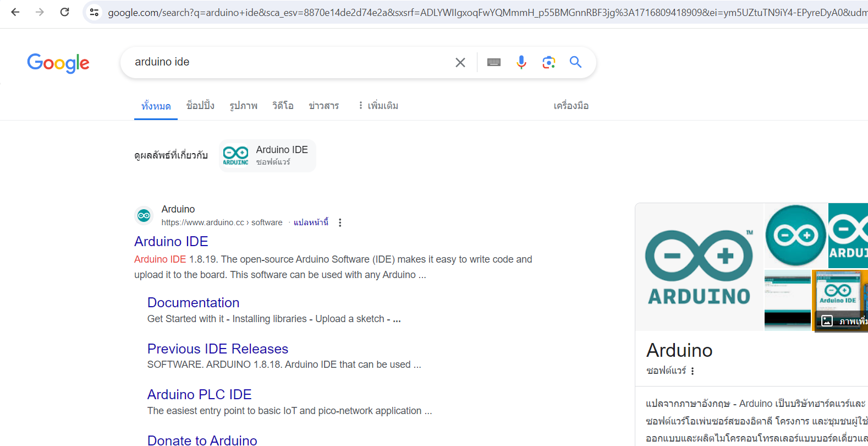Open the เครื่องมือ tools option
868x446 pixels.
click(571, 106)
